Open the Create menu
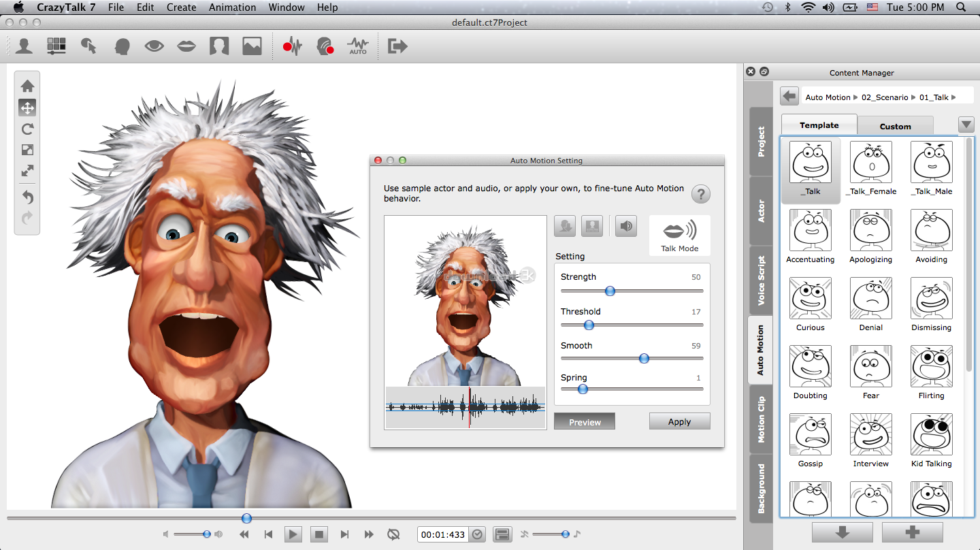 181,7
